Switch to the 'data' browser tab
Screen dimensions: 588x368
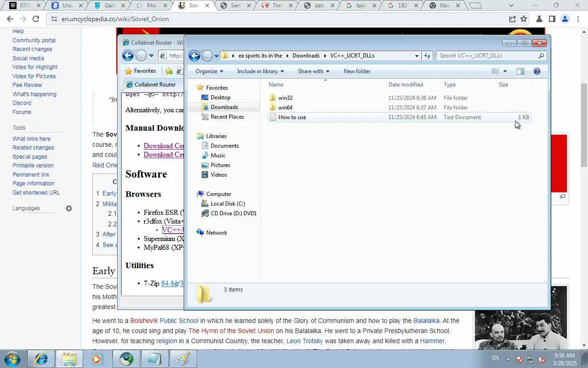tap(320, 6)
